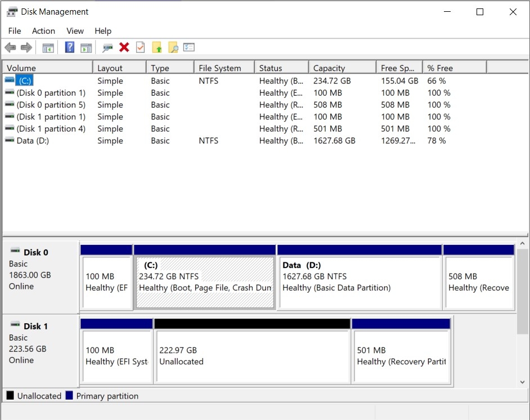Select Disk 1's 100 MB EFI System partition block

[116, 351]
